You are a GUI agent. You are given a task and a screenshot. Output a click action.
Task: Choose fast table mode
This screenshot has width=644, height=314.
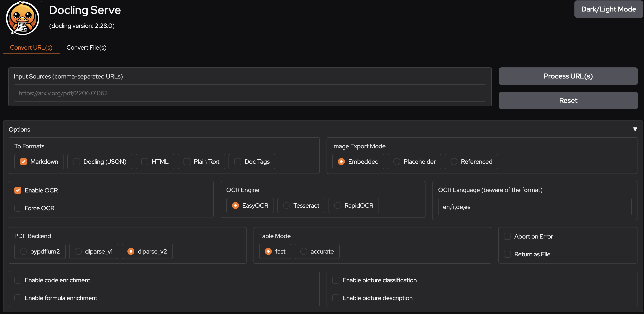tap(268, 251)
